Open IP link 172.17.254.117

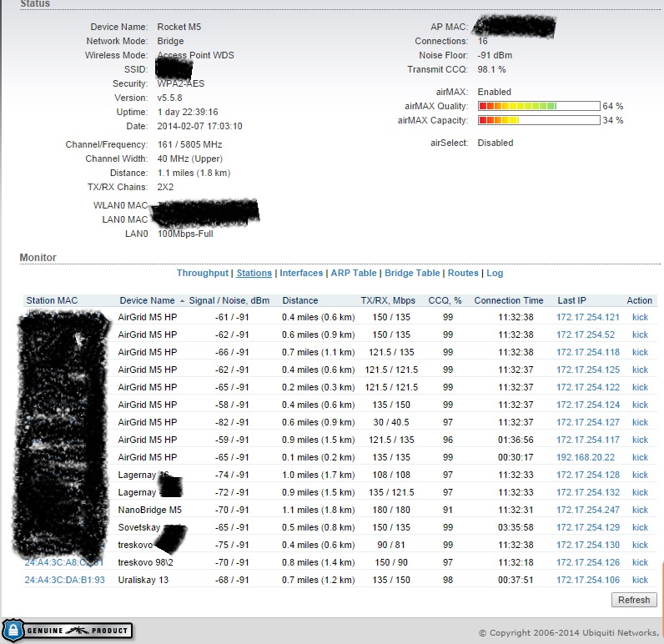point(588,440)
